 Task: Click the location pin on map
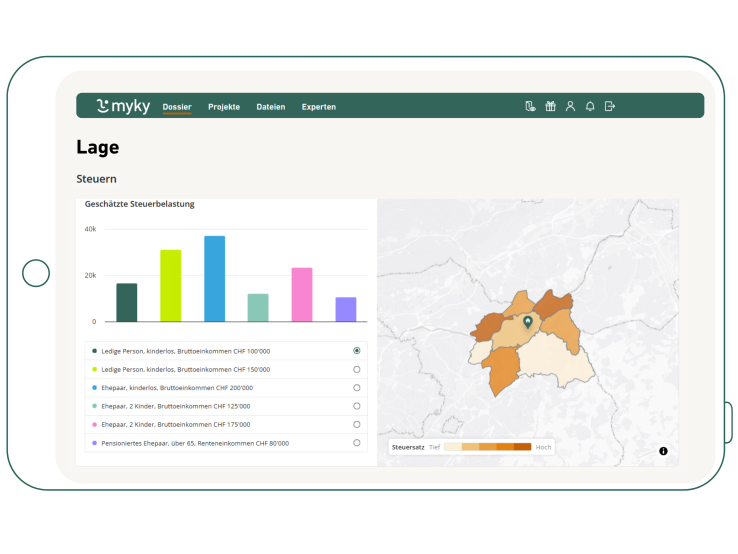(528, 322)
